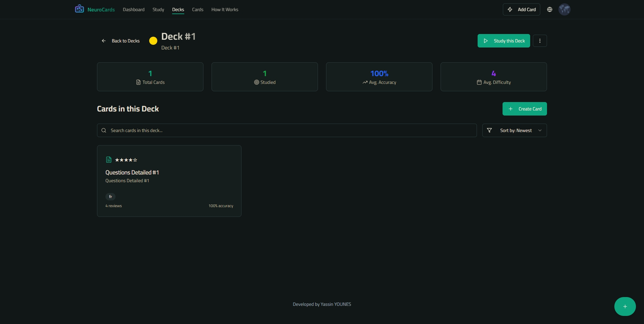Switch to the Cards navigation tab

coord(198,9)
